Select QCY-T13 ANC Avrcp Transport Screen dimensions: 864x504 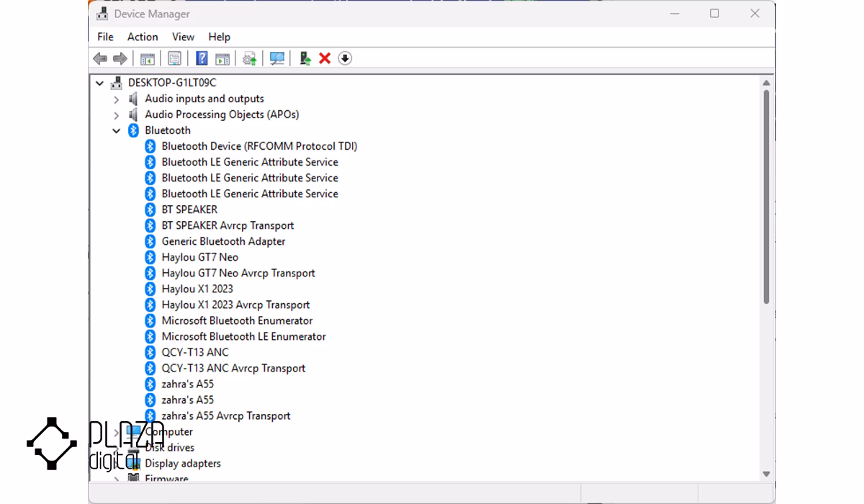(x=233, y=368)
